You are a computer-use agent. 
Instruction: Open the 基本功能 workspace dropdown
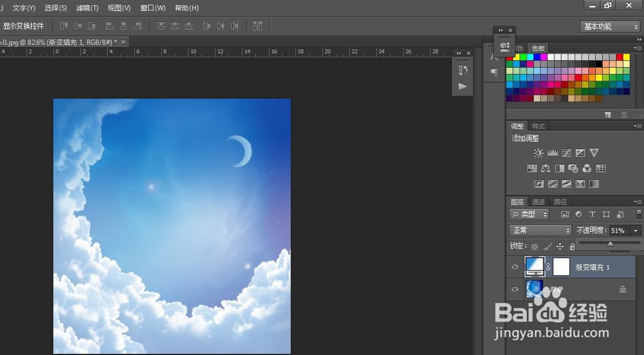tap(610, 26)
